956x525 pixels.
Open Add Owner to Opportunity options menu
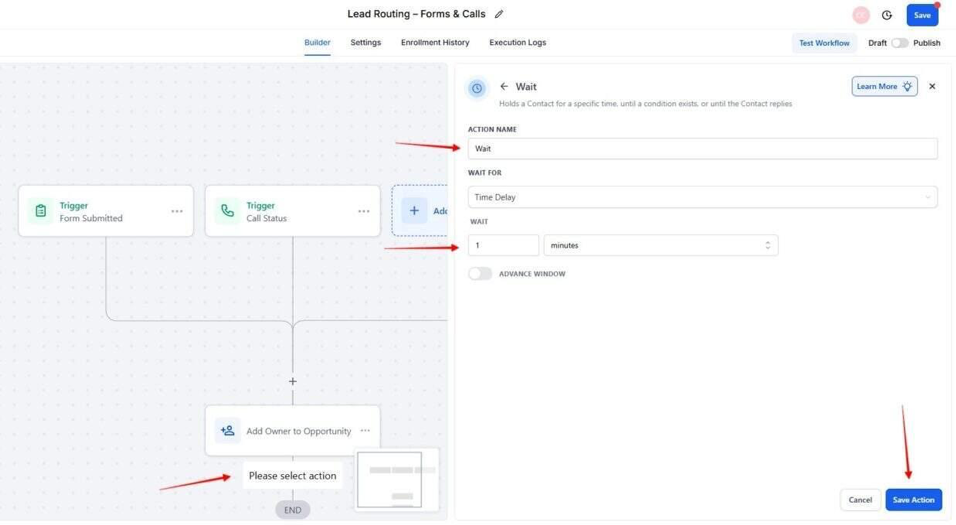pos(365,431)
